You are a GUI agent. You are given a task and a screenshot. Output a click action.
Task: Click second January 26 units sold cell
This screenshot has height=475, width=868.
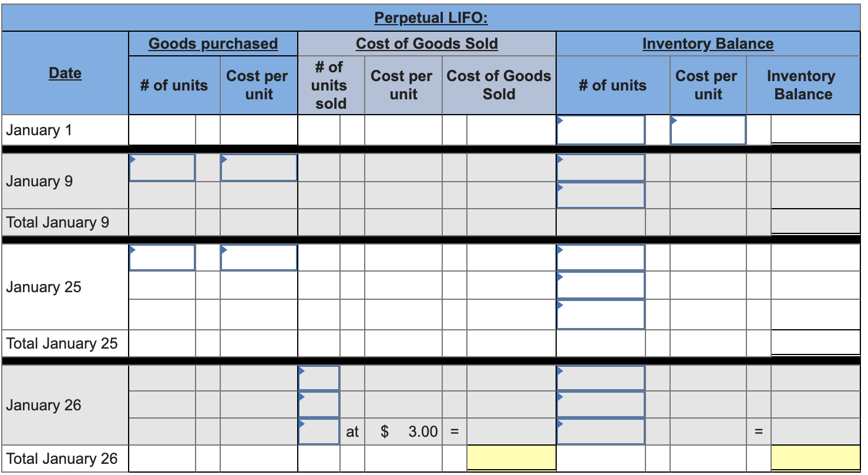tap(319, 404)
